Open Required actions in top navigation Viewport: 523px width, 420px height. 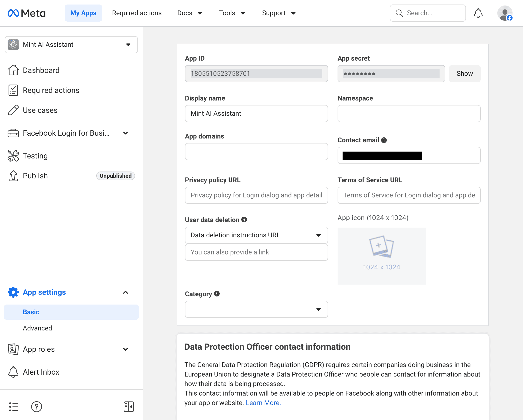(x=137, y=13)
